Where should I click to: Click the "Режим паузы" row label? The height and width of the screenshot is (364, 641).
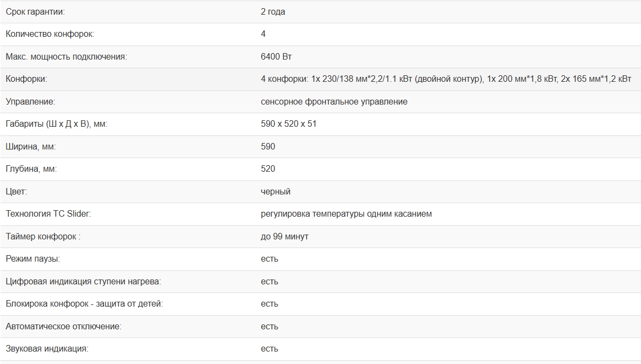(33, 259)
